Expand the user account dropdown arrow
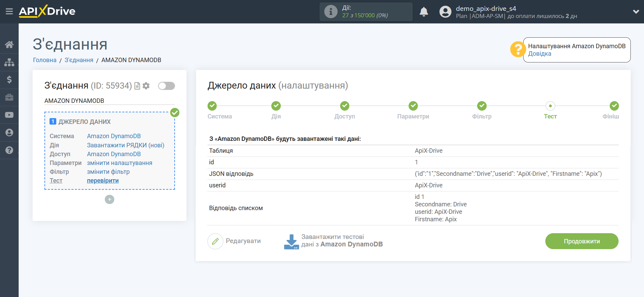Viewport: 644px width, 297px height. tap(636, 12)
